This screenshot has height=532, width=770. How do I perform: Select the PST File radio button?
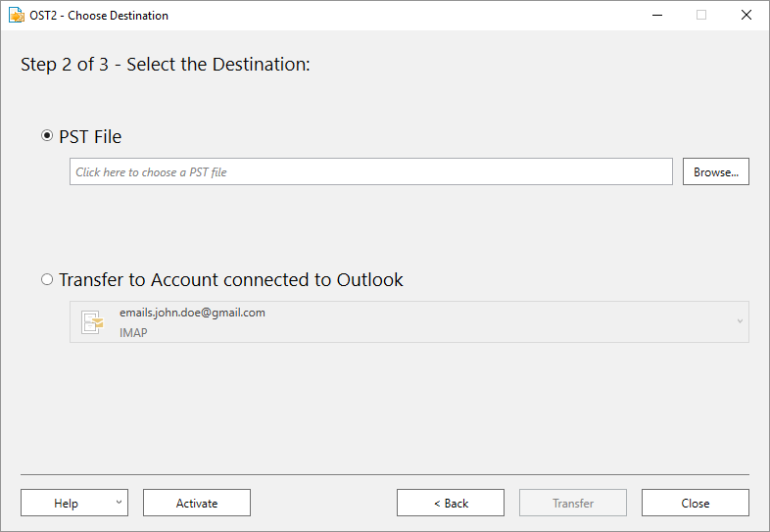[x=47, y=135]
